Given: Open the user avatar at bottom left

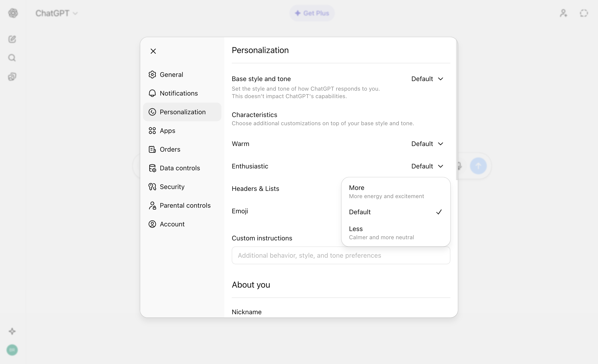Looking at the screenshot, I should point(12,350).
